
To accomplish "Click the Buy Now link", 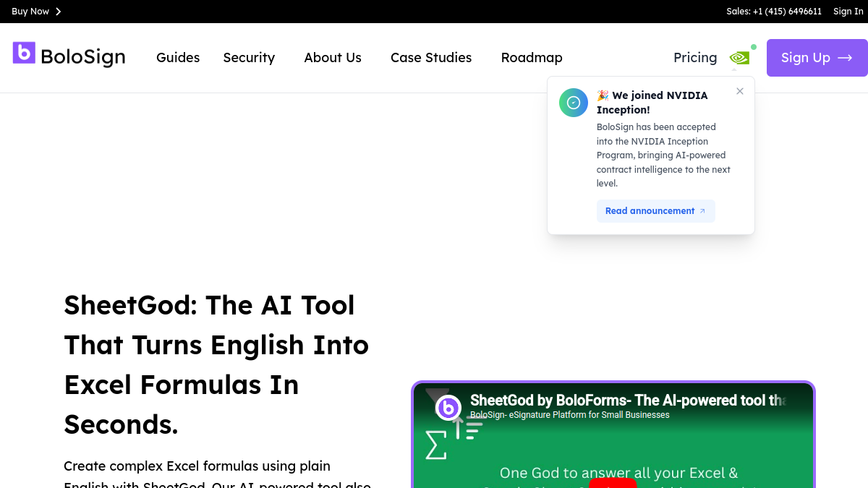I will pos(36,12).
